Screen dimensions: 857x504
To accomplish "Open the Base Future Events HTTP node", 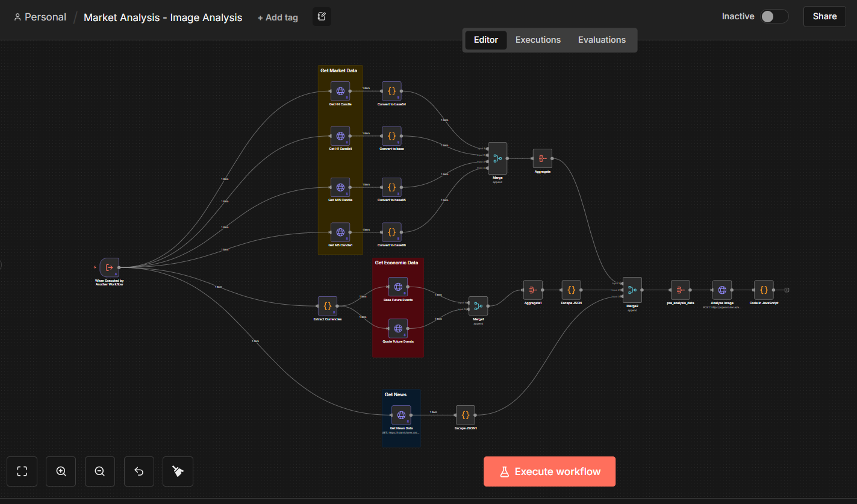I will (x=397, y=287).
